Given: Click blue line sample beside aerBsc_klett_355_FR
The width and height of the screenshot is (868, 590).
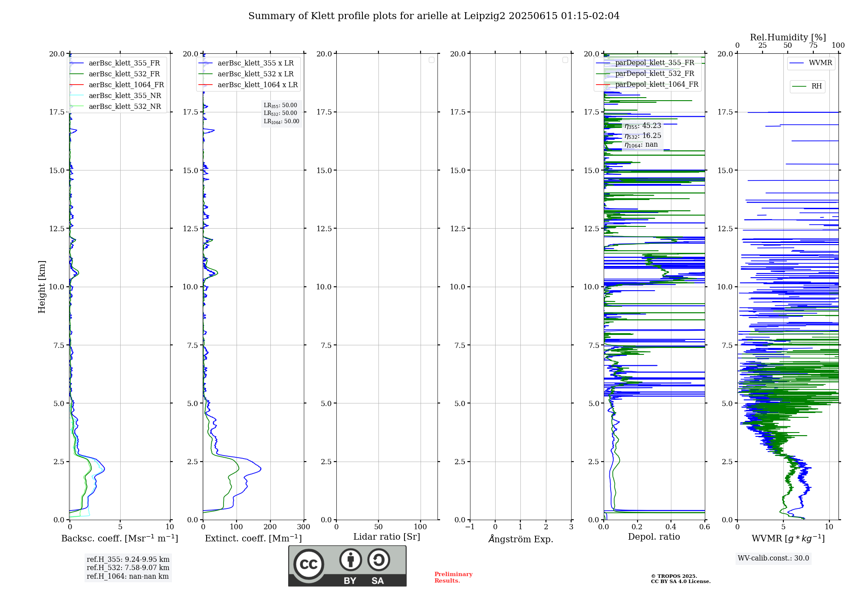Looking at the screenshot, I should click(77, 63).
